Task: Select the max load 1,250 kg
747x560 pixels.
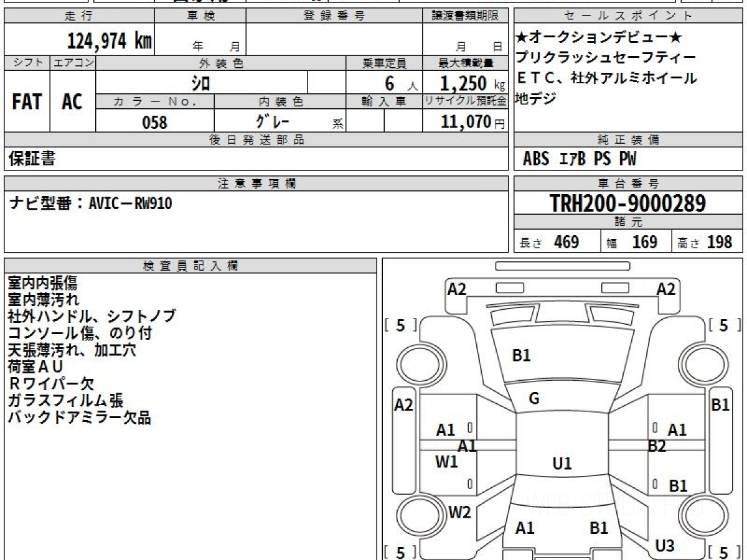Action: (x=472, y=83)
